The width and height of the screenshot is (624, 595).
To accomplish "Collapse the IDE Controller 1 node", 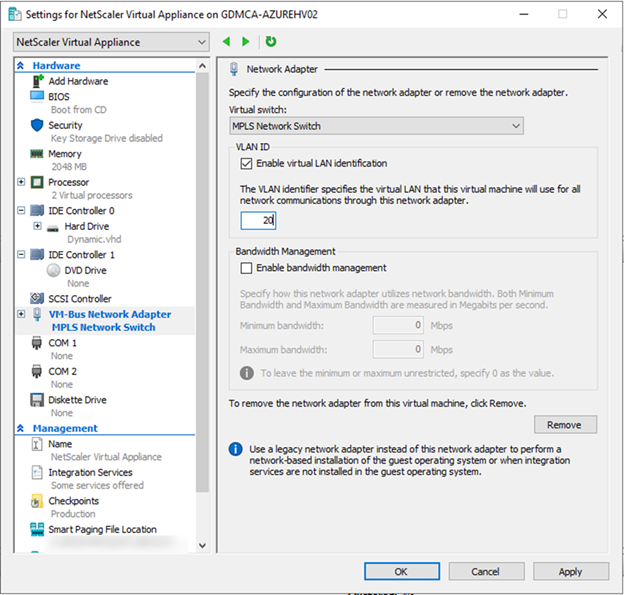I will point(21,254).
